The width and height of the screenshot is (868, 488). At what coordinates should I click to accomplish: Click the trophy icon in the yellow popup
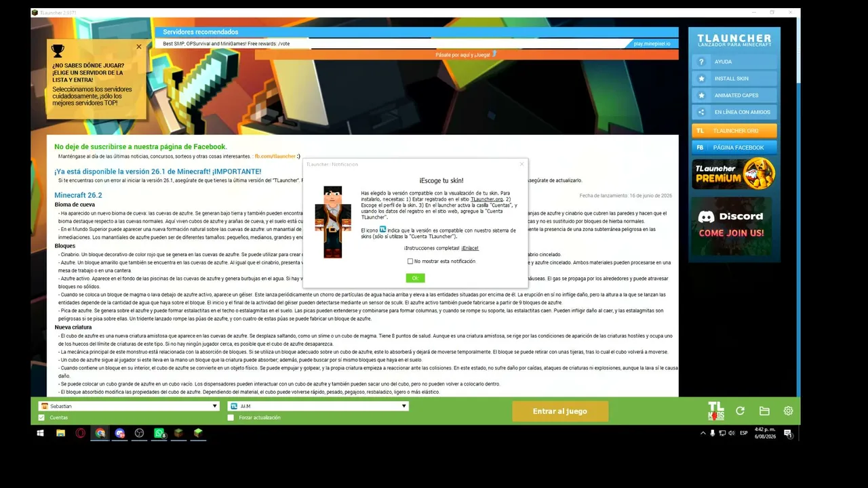(58, 51)
